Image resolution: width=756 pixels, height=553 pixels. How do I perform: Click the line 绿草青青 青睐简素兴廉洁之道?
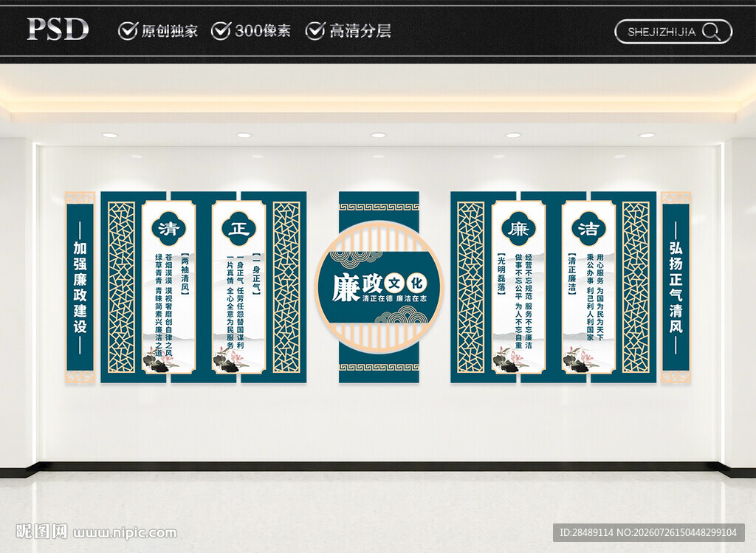pos(159,306)
